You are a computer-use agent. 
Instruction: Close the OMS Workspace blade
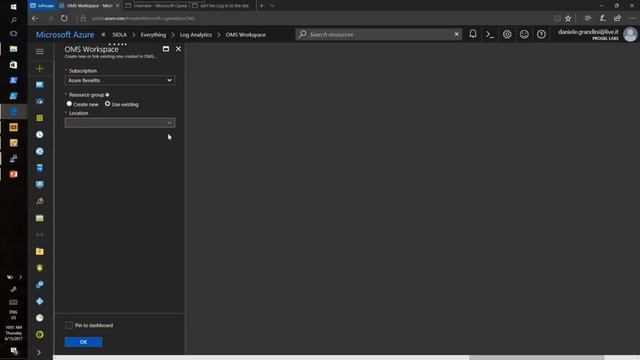pyautogui.click(x=178, y=49)
